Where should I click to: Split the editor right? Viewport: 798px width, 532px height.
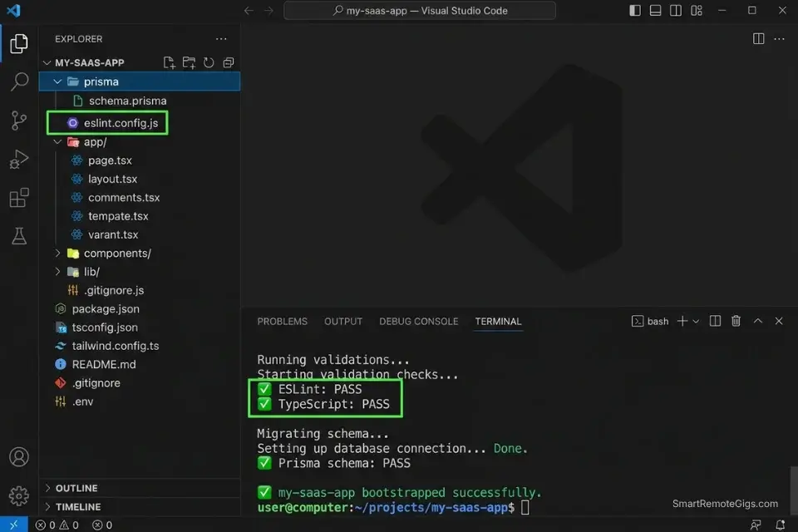coord(758,39)
